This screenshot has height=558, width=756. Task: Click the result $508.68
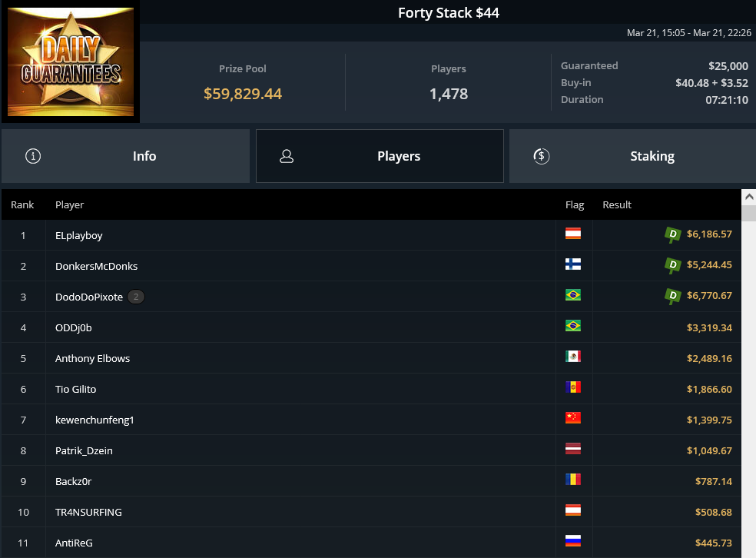click(x=714, y=512)
